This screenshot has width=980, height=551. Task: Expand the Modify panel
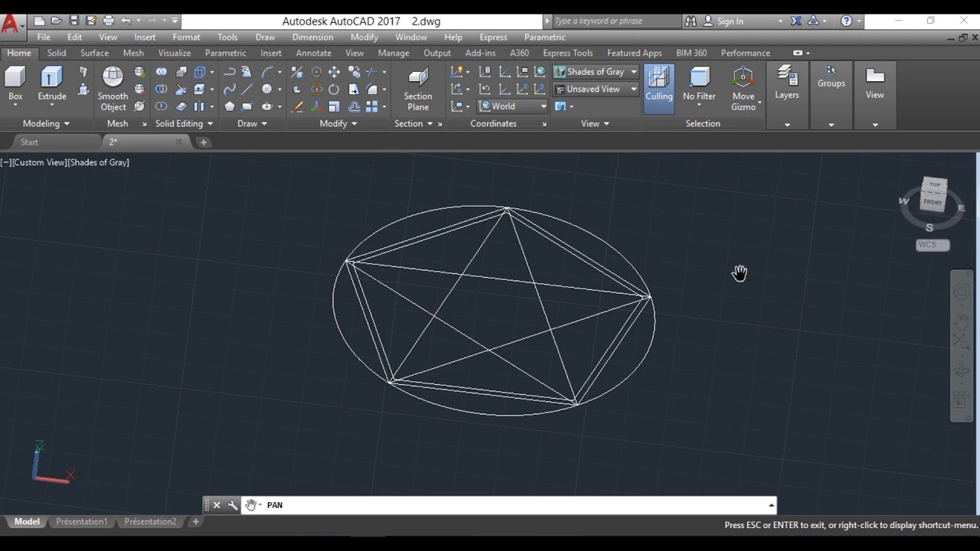(338, 123)
